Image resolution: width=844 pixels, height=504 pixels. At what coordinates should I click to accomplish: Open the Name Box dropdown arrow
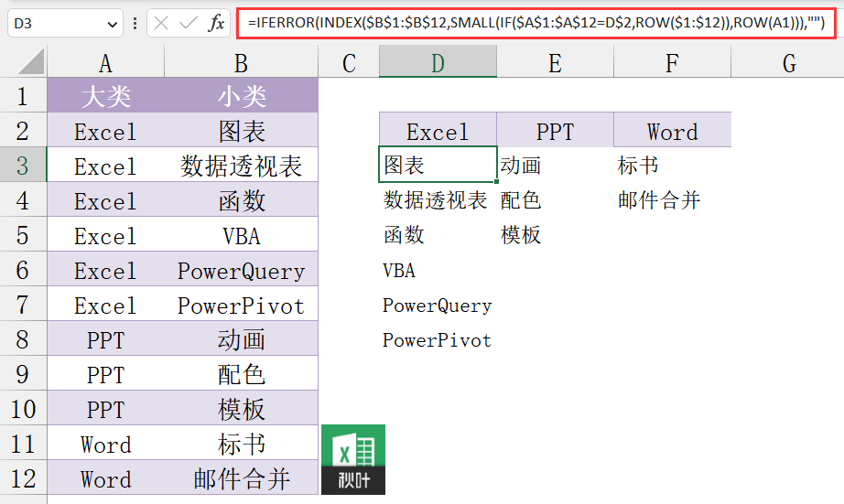[112, 24]
